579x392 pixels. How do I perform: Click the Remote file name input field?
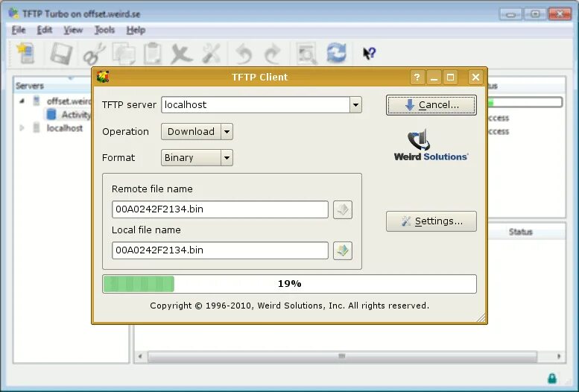[220, 209]
